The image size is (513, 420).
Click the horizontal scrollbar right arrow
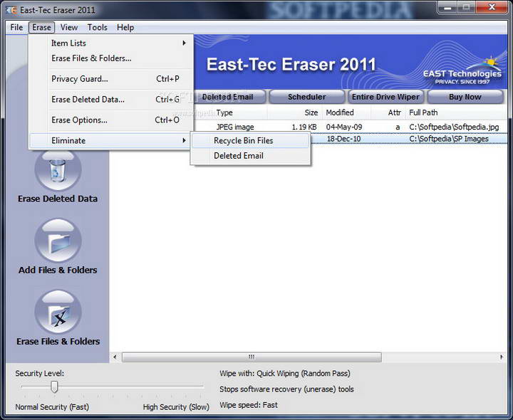pyautogui.click(x=502, y=357)
